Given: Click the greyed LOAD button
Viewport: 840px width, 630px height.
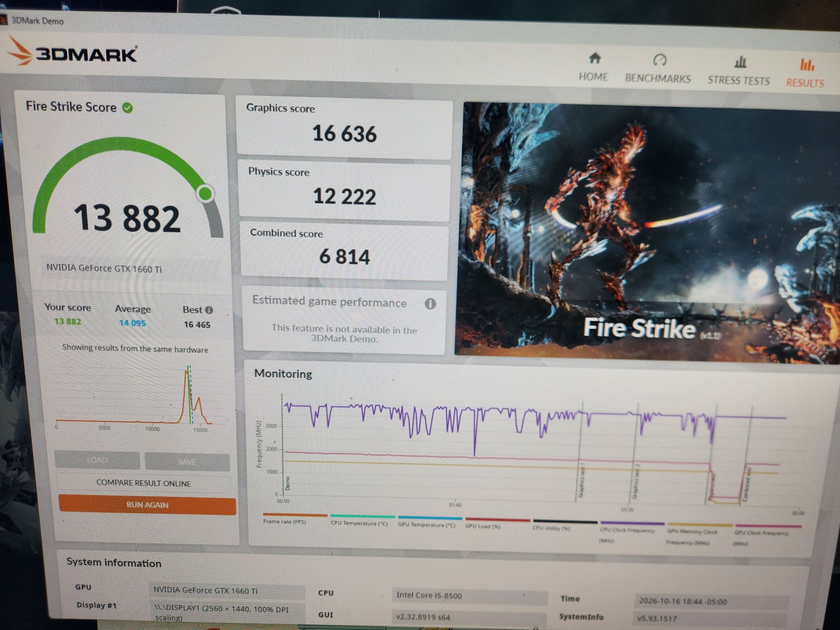Looking at the screenshot, I should [x=97, y=460].
